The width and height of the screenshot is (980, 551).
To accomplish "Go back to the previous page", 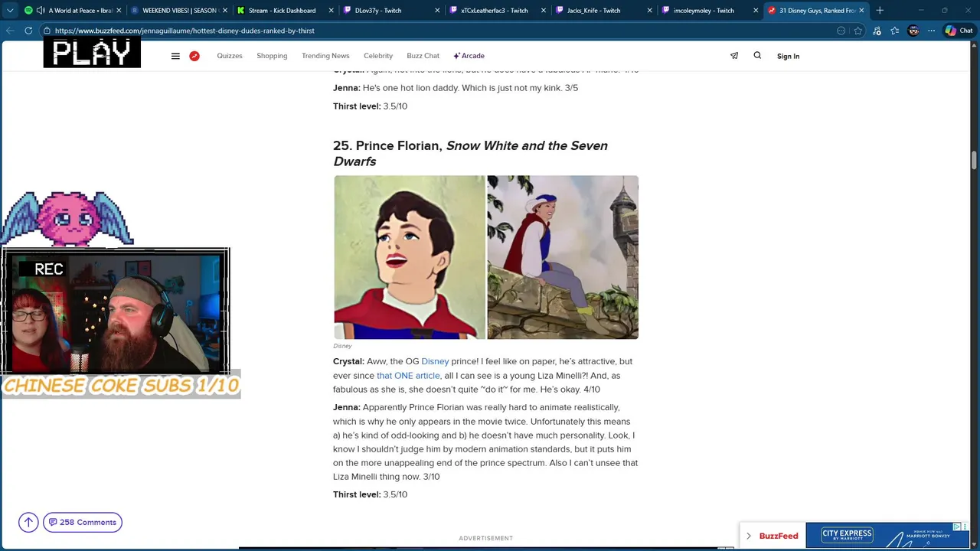I will point(10,31).
